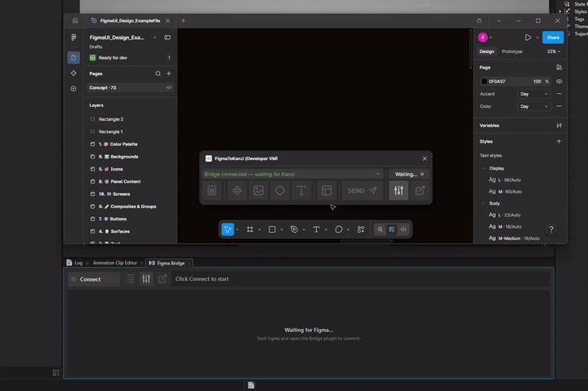The height and width of the screenshot is (391, 588).
Task: Edit page opacity 100 field
Action: click(537, 82)
